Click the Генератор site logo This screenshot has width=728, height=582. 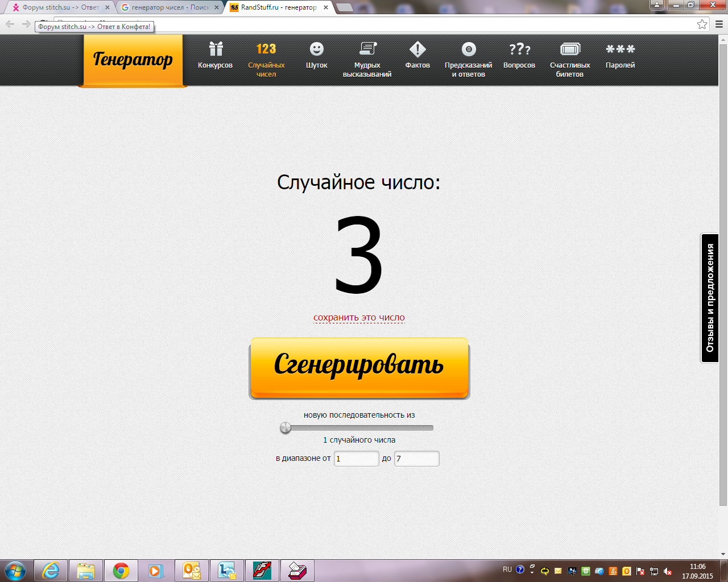[x=133, y=60]
